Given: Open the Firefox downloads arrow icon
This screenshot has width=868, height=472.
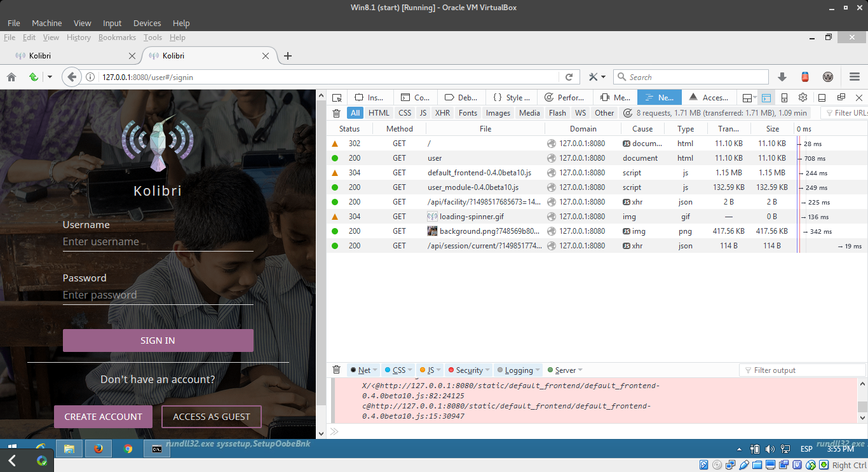Looking at the screenshot, I should [x=782, y=77].
